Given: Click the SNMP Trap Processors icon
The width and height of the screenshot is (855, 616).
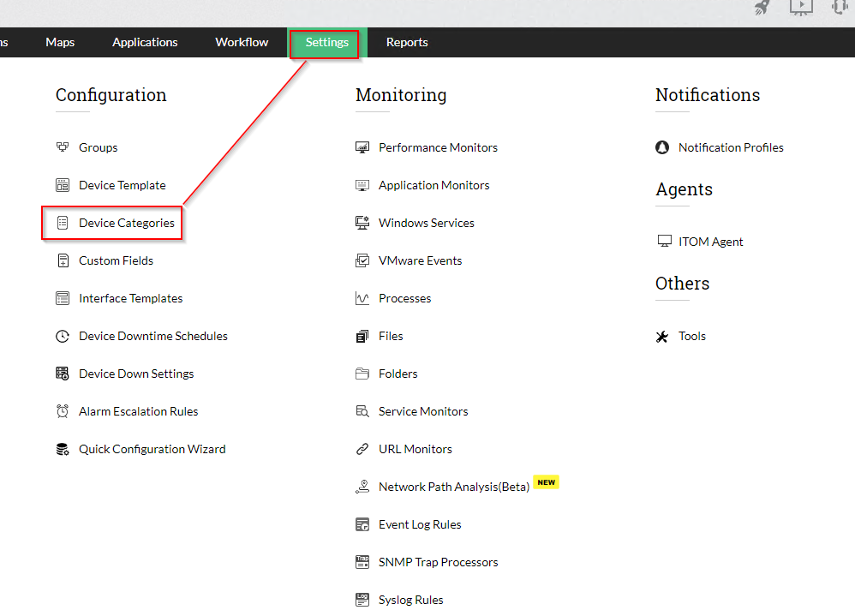Looking at the screenshot, I should coord(362,562).
